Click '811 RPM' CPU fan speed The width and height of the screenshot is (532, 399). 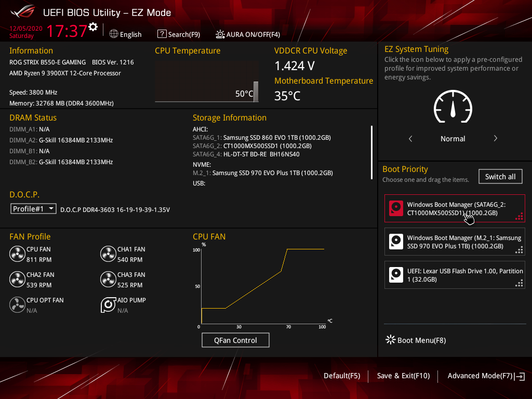click(39, 260)
